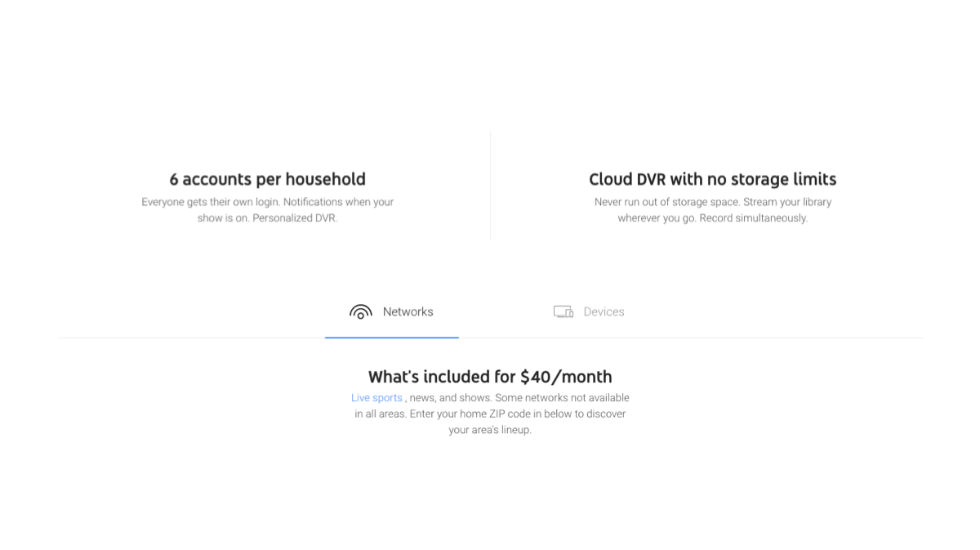
Task: Click the "your area's lineup." text line
Action: point(490,430)
